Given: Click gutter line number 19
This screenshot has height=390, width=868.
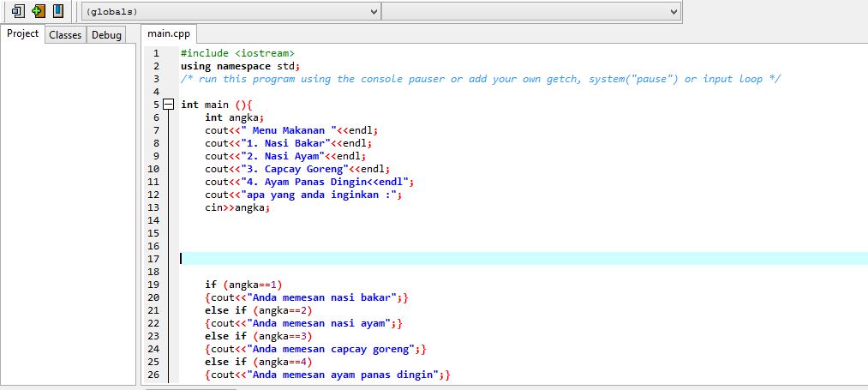Looking at the screenshot, I should 153,285.
